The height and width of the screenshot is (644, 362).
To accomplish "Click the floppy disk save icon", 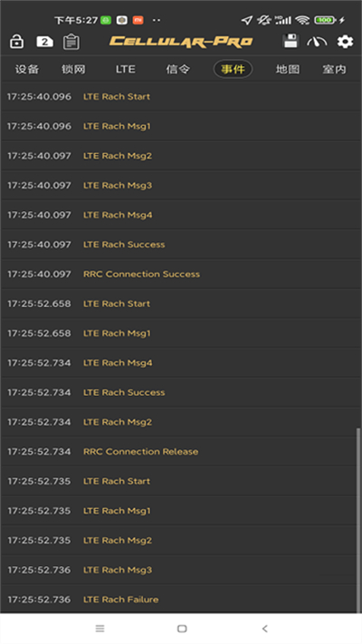I will coord(291,41).
